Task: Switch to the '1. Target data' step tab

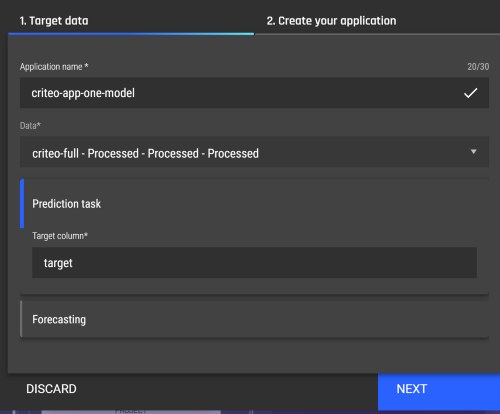Action: (x=54, y=21)
